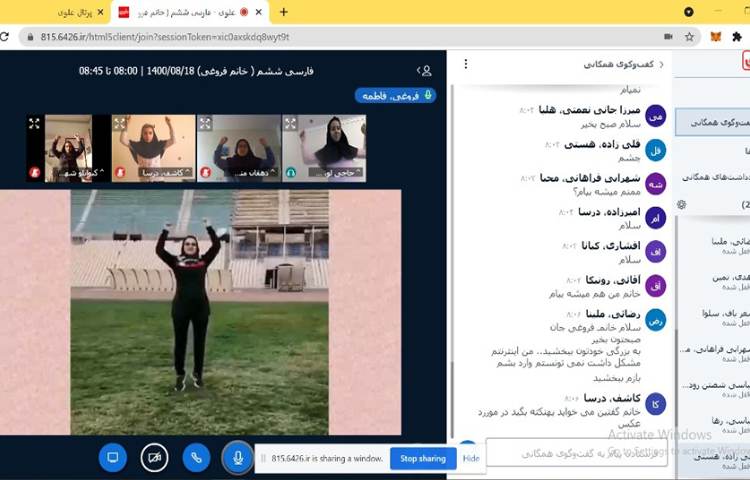
Task: Open the screen share button in toolbar
Action: coord(112,457)
